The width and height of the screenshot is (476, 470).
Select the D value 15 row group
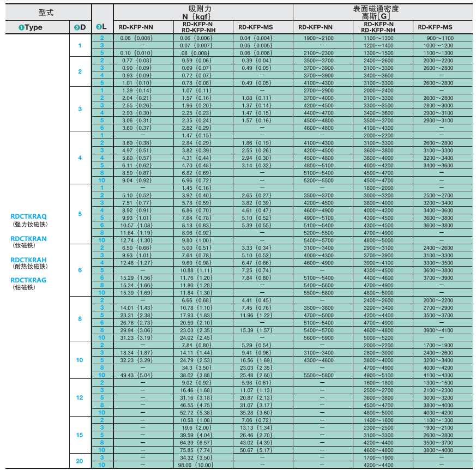(80, 435)
